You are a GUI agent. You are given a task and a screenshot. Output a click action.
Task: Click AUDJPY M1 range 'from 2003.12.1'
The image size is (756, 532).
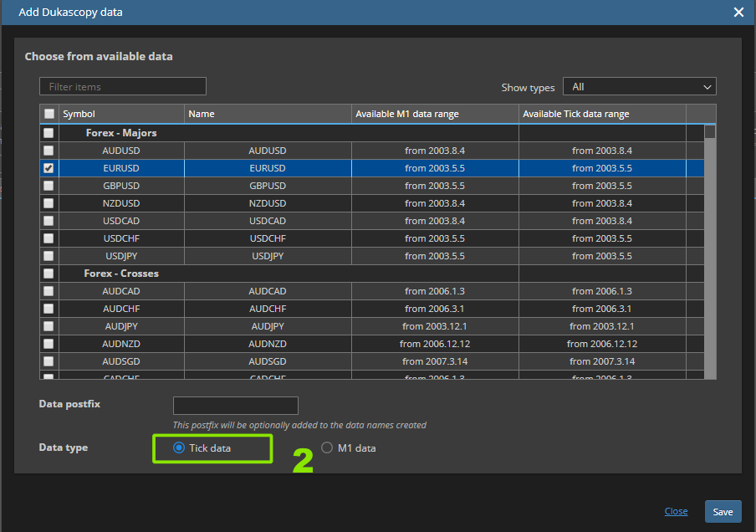tap(435, 326)
